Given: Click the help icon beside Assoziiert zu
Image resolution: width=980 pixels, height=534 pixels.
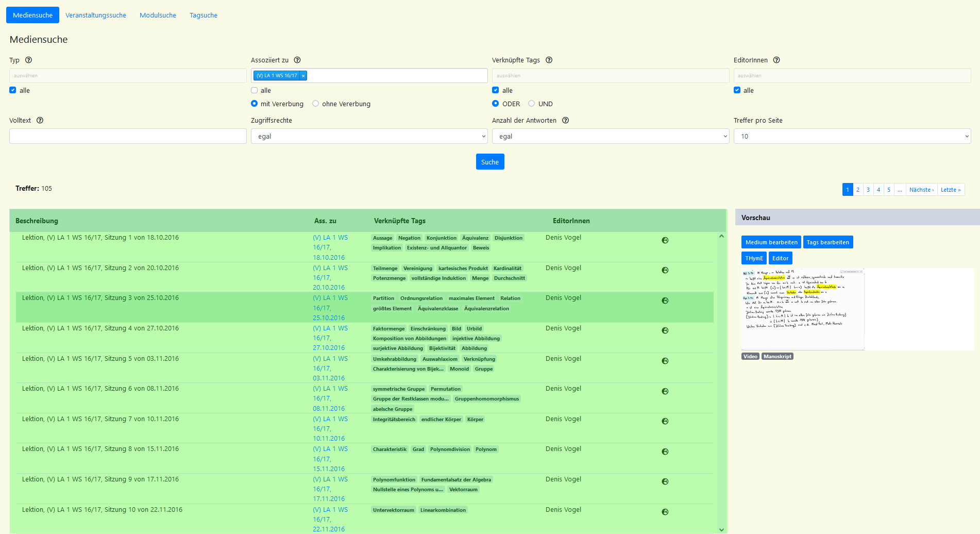Looking at the screenshot, I should 297,60.
